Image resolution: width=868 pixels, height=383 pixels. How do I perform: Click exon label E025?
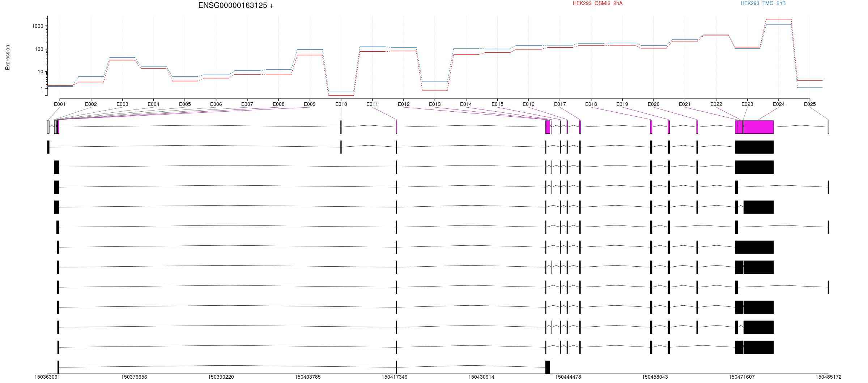(x=810, y=104)
